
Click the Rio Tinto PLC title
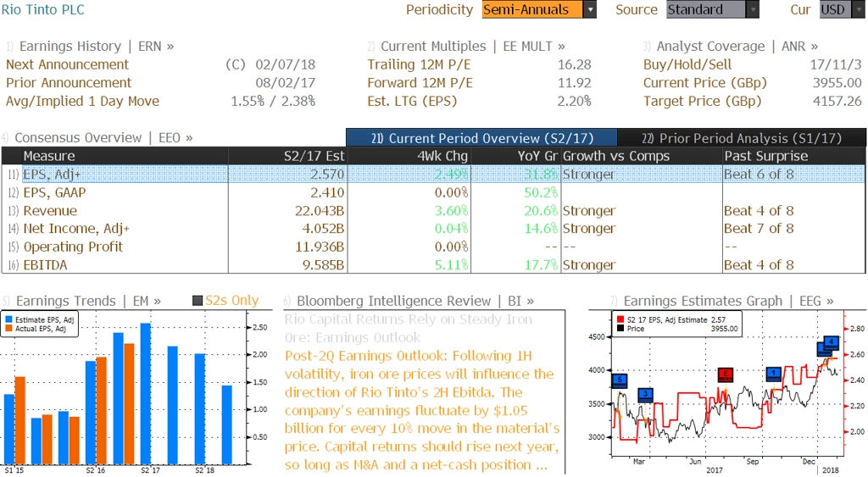click(x=43, y=9)
